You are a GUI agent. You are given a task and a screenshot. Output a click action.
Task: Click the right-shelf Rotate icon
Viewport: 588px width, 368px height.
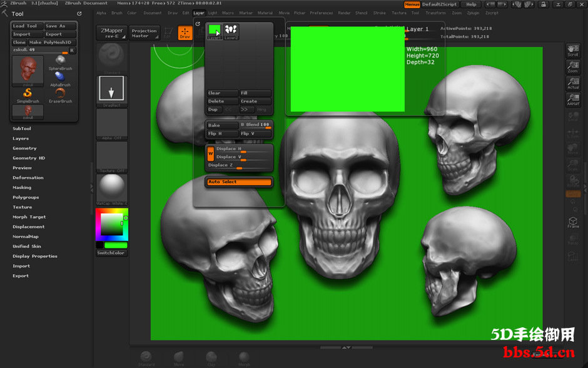pyautogui.click(x=572, y=181)
